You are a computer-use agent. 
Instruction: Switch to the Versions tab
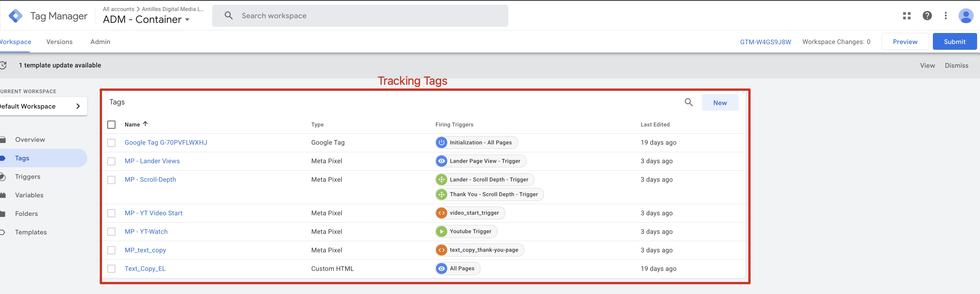(59, 42)
